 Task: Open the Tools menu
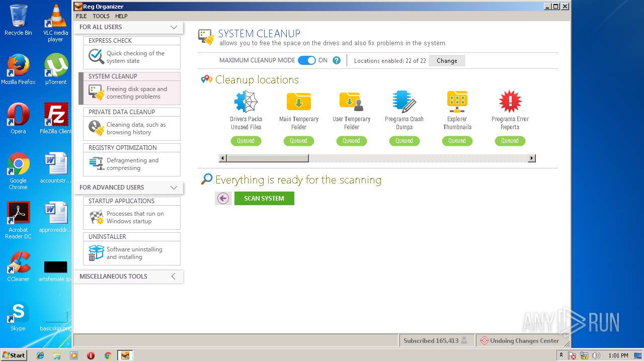point(101,16)
